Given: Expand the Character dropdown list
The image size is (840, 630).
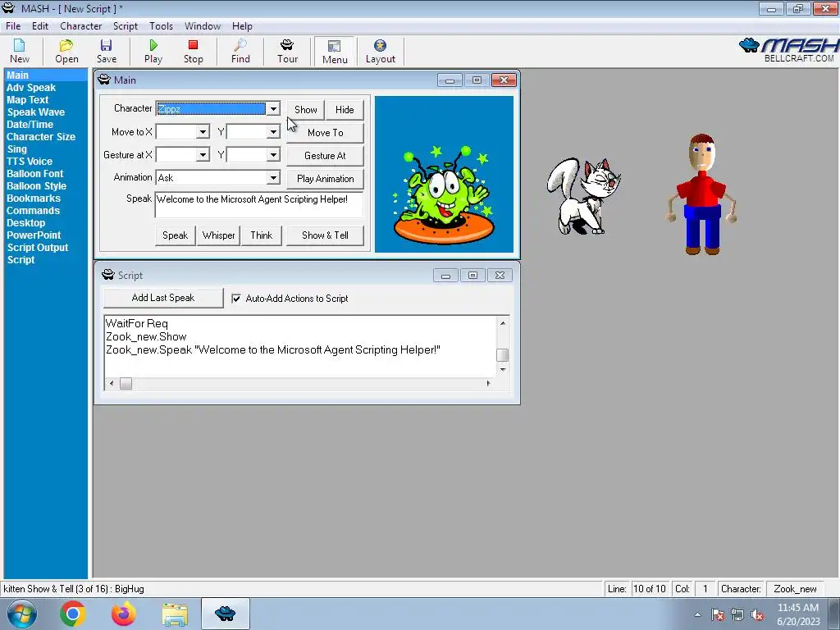Looking at the screenshot, I should coord(273,109).
